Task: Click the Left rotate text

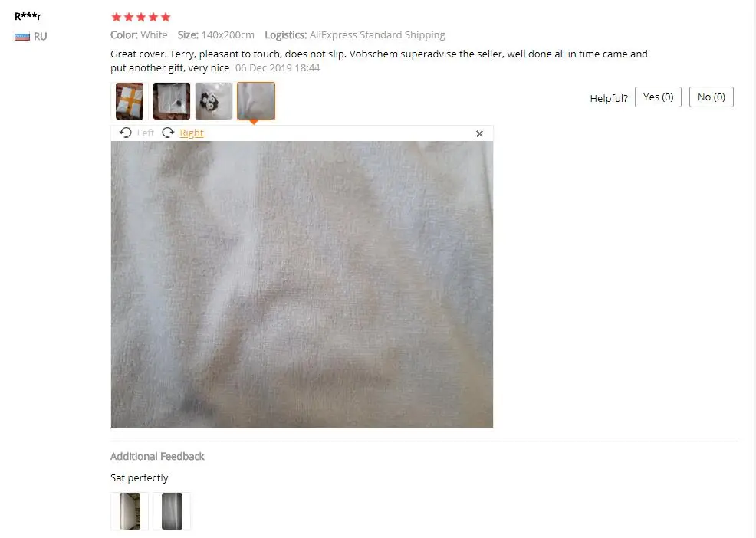Action: click(x=146, y=133)
